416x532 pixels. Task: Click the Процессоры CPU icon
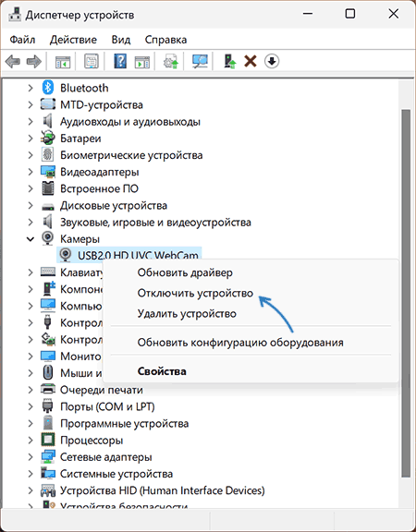tap(47, 440)
